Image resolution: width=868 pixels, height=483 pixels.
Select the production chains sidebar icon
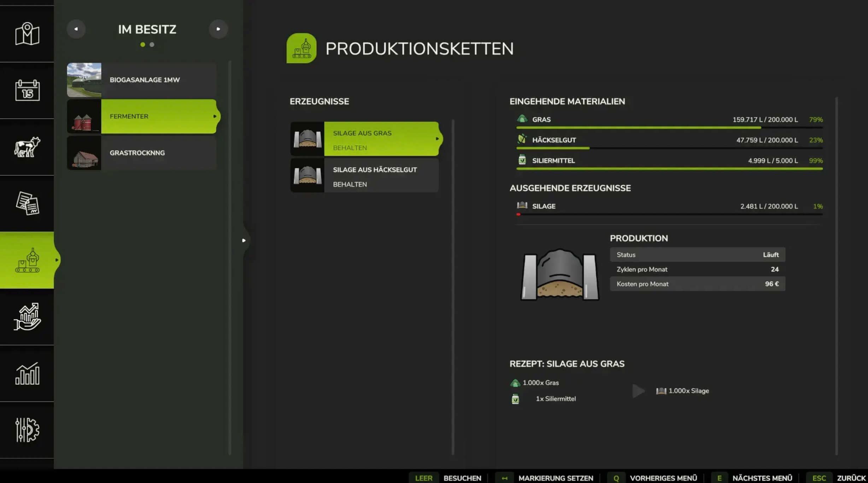point(27,260)
